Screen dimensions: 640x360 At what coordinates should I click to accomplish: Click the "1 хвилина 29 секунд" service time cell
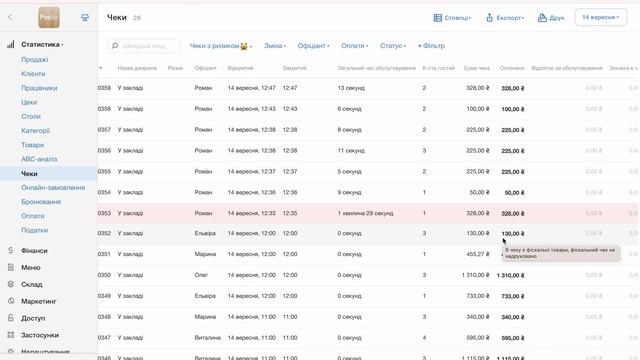click(x=365, y=213)
